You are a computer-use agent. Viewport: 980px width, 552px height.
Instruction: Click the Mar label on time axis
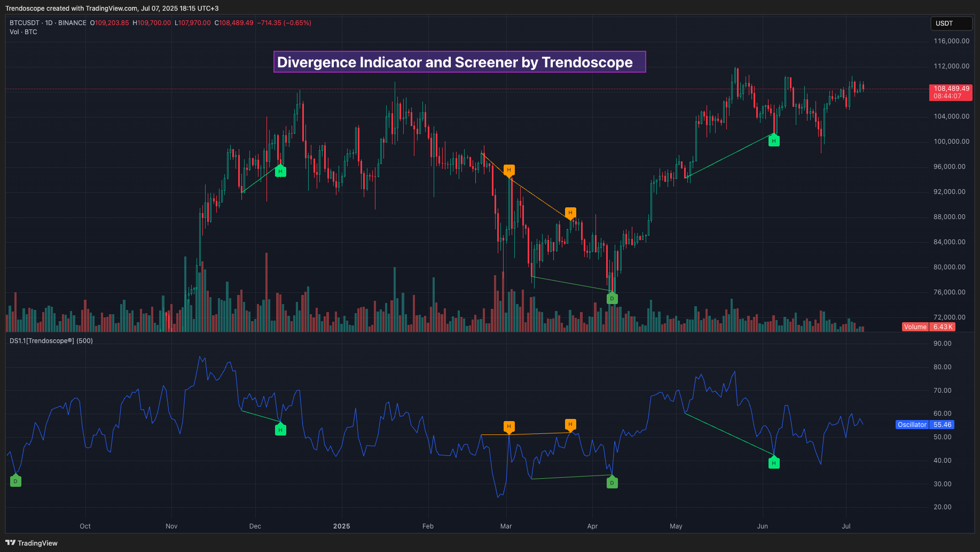tap(506, 526)
